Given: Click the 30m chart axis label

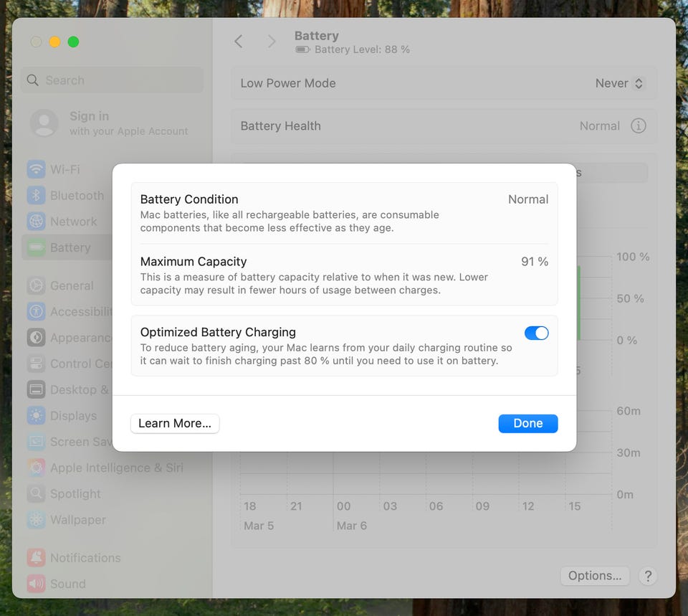Looking at the screenshot, I should (x=629, y=452).
